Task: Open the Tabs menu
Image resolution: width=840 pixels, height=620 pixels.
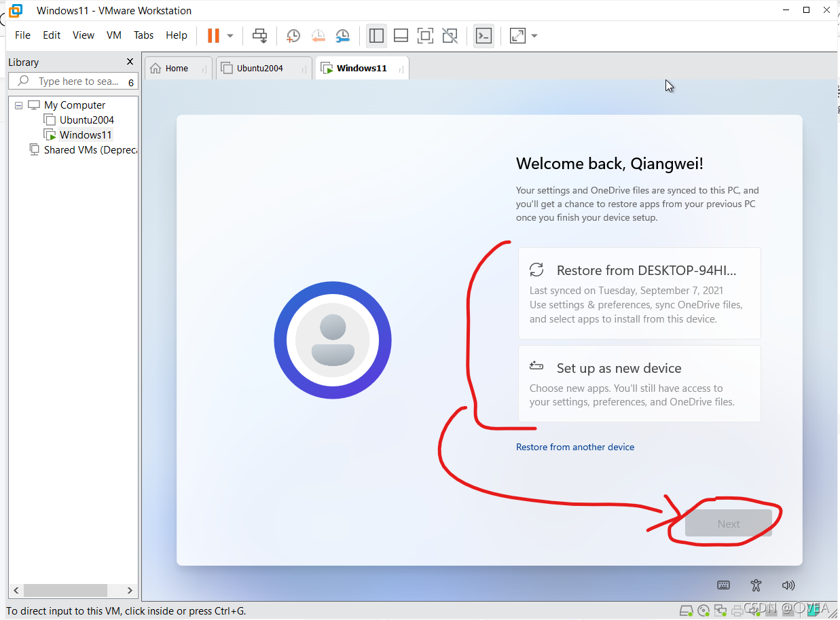Action: [x=143, y=35]
